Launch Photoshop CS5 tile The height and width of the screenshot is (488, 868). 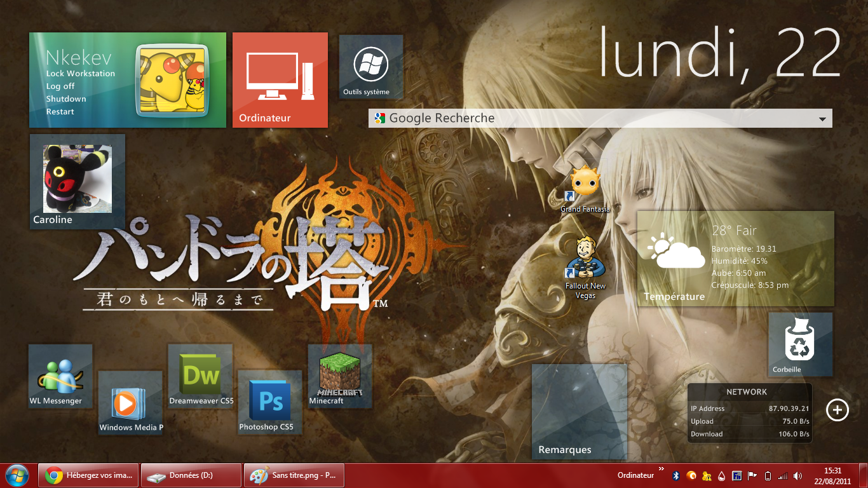click(x=270, y=403)
